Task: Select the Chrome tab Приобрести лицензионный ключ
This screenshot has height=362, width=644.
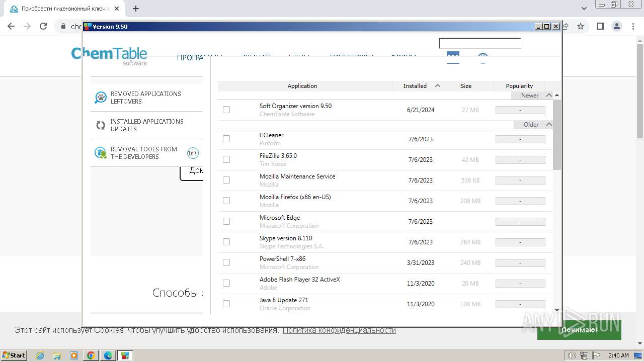Action: click(x=63, y=9)
